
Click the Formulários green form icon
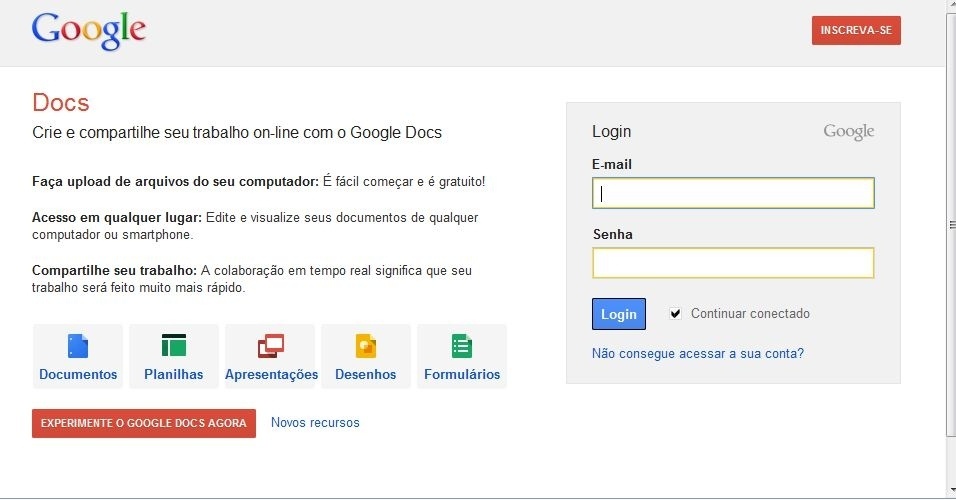click(x=462, y=346)
